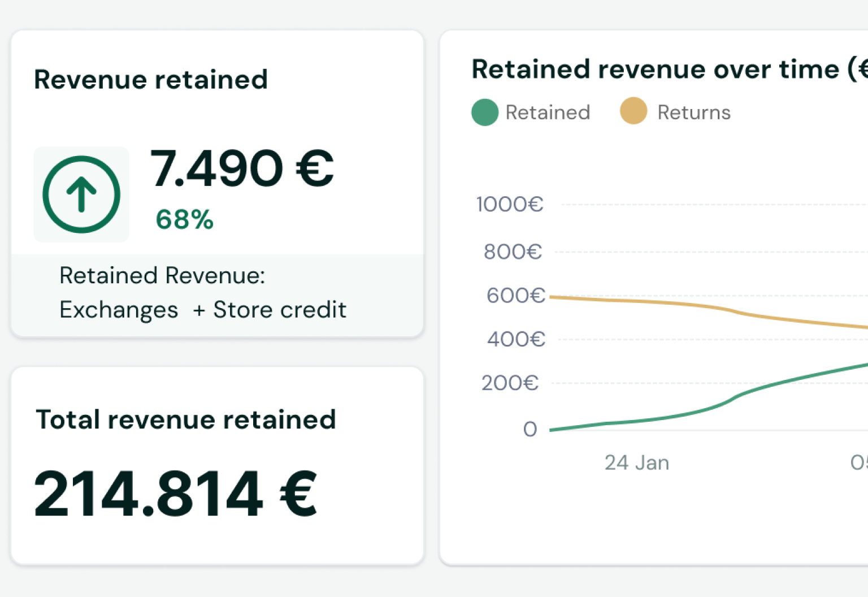Click the yellow Returns legend dot
Image resolution: width=868 pixels, height=597 pixels.
pyautogui.click(x=633, y=111)
